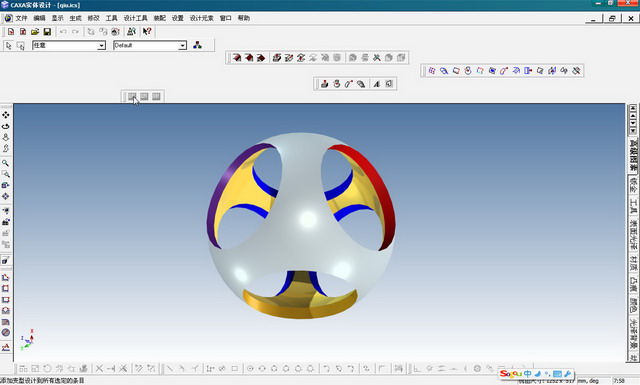Open the 文件 (File) menu
Screen dimensions: 640x385
click(x=21, y=18)
